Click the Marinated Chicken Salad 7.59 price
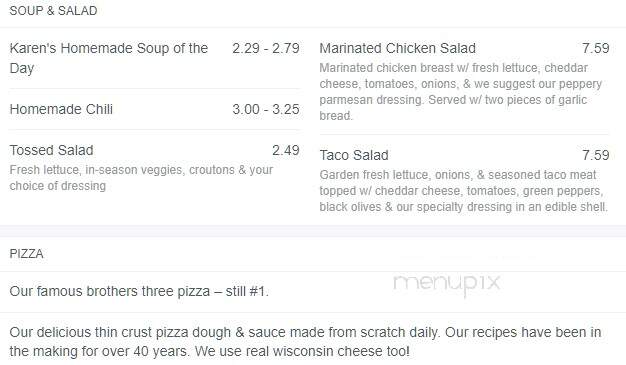The width and height of the screenshot is (626, 365). [x=596, y=48]
